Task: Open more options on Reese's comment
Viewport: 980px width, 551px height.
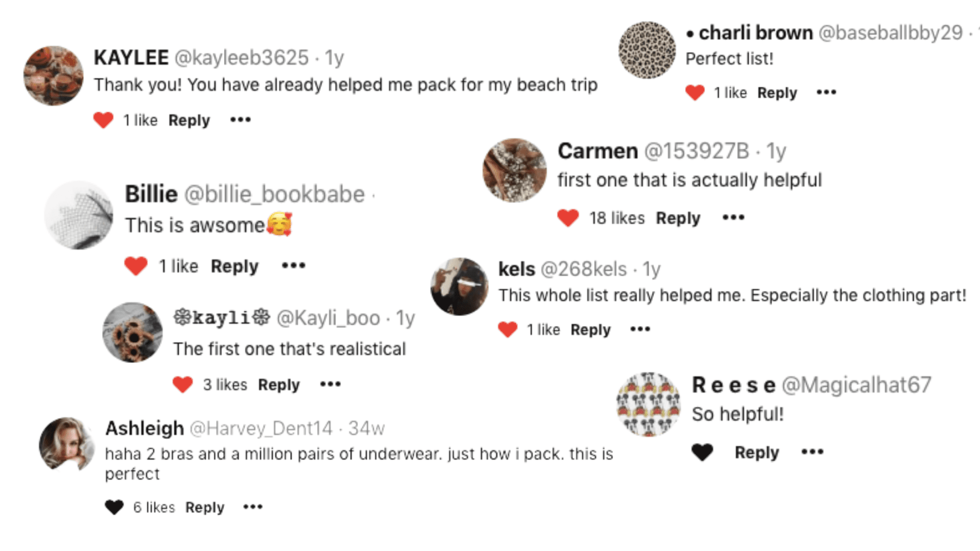Action: [x=813, y=452]
